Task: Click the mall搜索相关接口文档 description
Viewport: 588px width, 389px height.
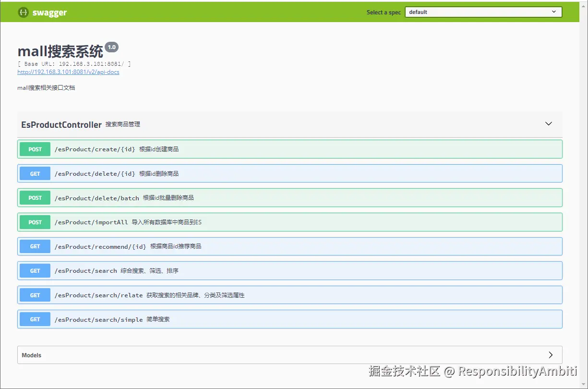Action: click(x=46, y=88)
